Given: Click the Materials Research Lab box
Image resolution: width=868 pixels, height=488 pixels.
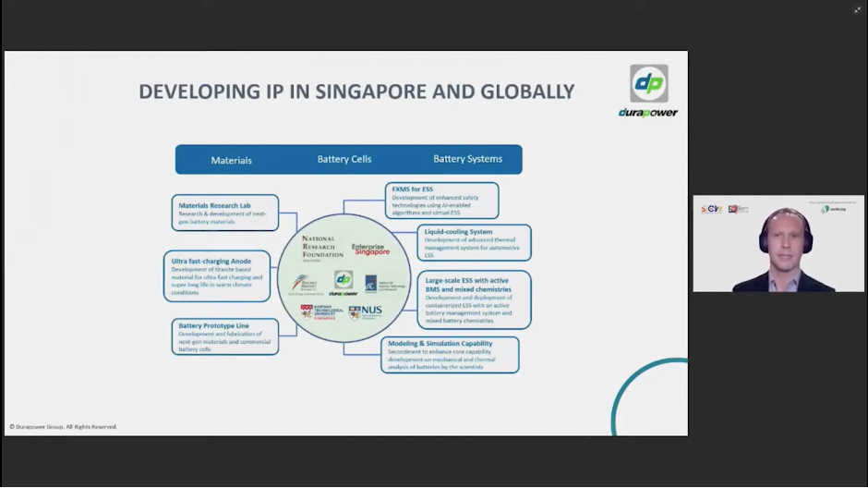Looking at the screenshot, I should (x=224, y=213).
